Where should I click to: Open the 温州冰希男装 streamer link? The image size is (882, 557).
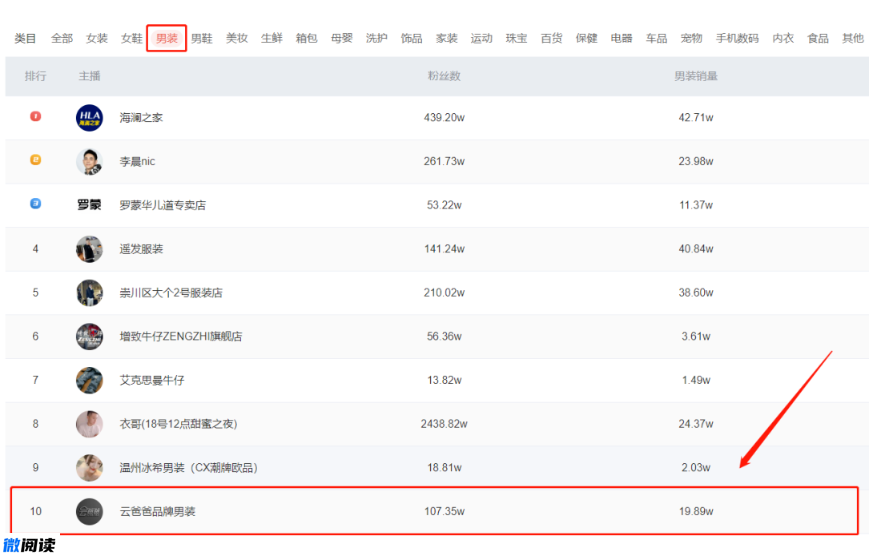[188, 468]
